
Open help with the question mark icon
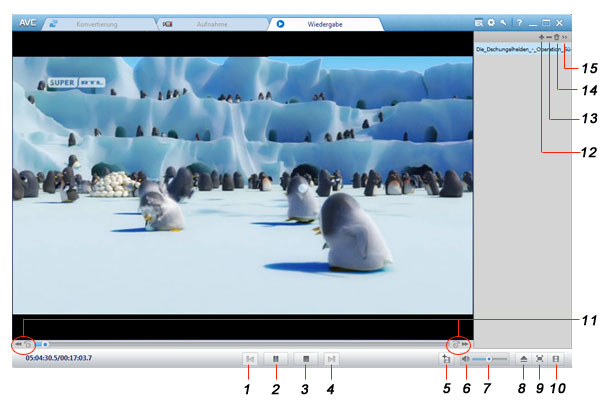click(519, 23)
